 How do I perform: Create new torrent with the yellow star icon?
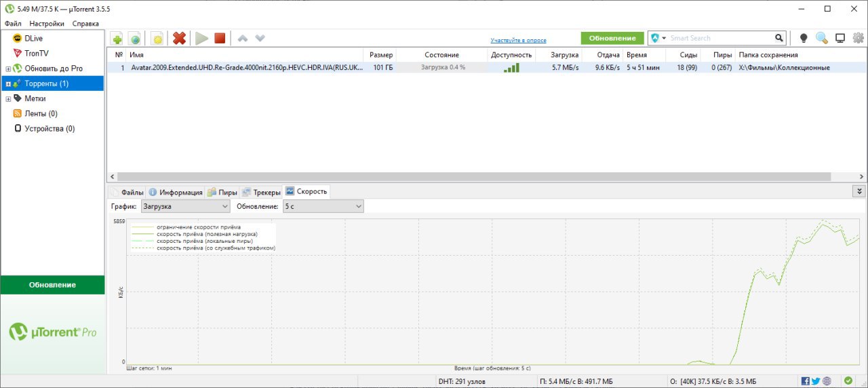[157, 39]
